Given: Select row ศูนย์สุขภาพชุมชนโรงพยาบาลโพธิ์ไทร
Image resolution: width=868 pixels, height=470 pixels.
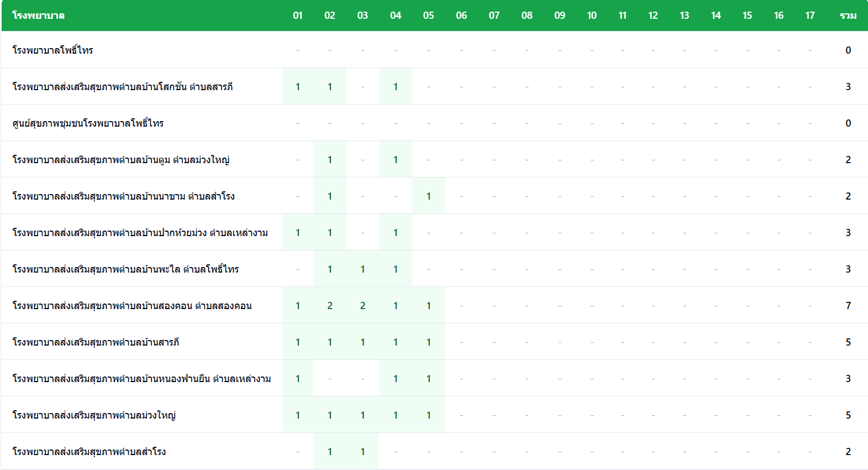Looking at the screenshot, I should click(x=434, y=123).
